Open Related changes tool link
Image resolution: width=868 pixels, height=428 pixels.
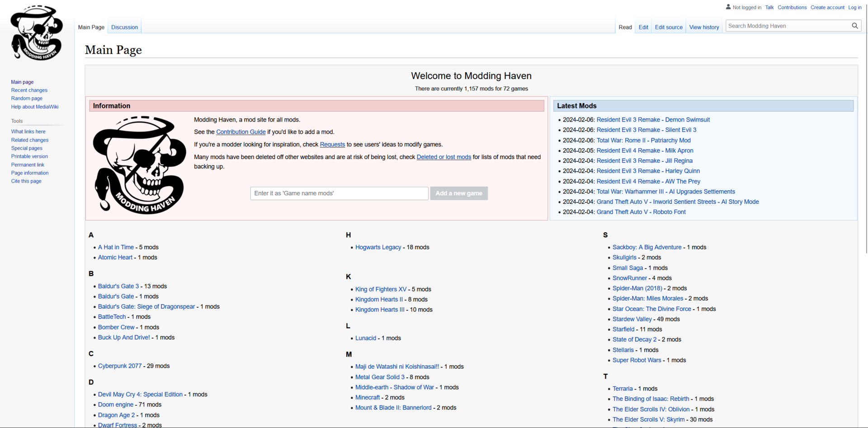click(30, 140)
